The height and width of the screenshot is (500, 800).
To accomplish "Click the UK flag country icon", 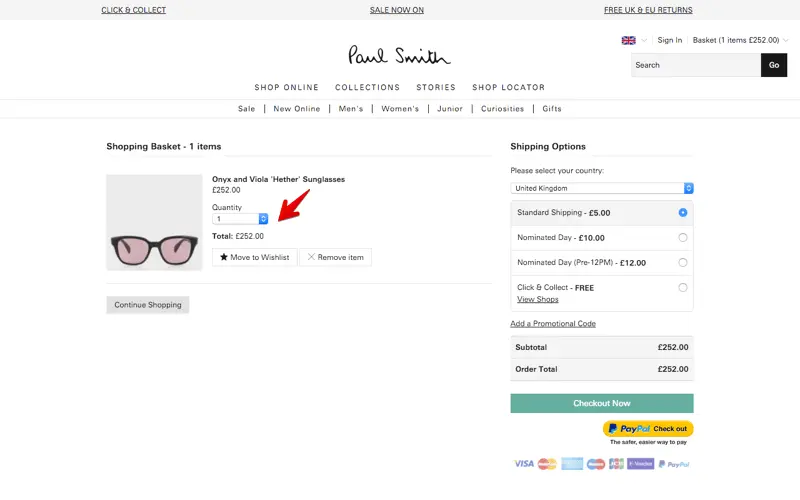I will click(628, 40).
